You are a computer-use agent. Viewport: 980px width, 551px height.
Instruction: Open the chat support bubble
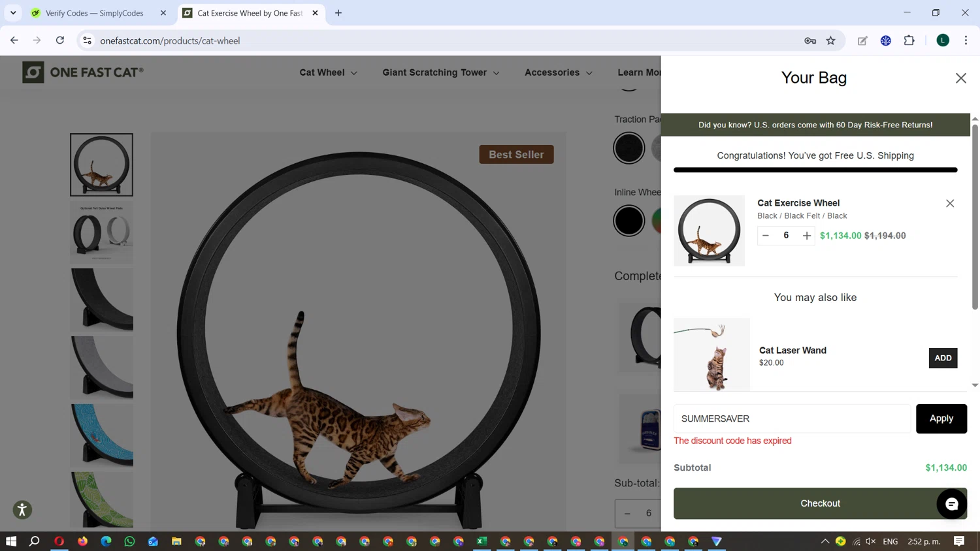click(952, 504)
